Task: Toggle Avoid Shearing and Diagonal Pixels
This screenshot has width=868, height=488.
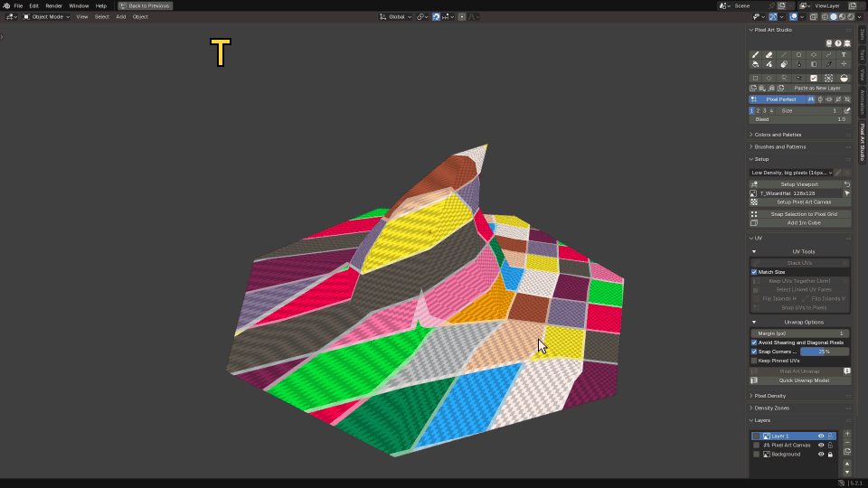Action: click(754, 343)
